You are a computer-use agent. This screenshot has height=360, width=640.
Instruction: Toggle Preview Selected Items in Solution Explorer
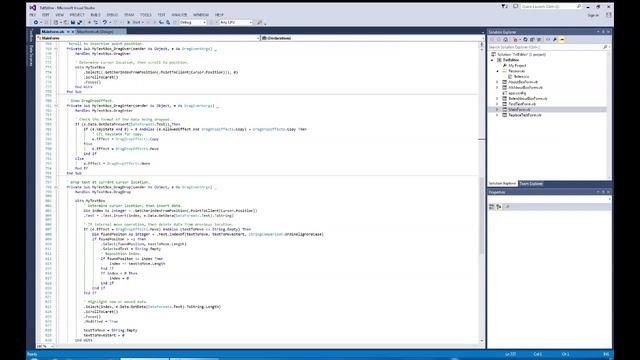coord(562,40)
